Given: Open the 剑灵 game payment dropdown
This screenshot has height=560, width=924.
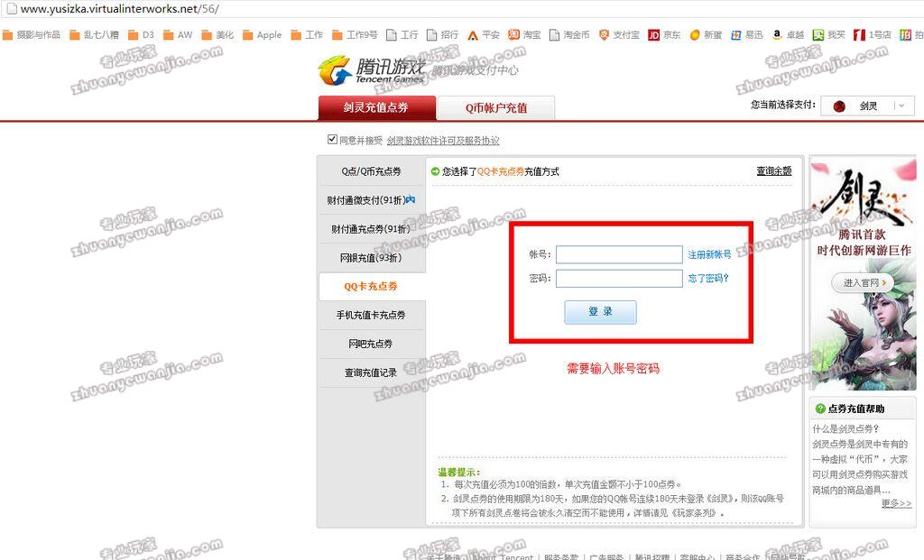Looking at the screenshot, I should (x=867, y=106).
